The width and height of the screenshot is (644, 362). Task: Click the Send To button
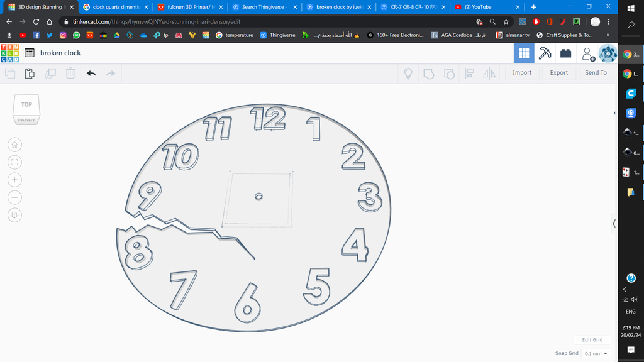point(596,73)
